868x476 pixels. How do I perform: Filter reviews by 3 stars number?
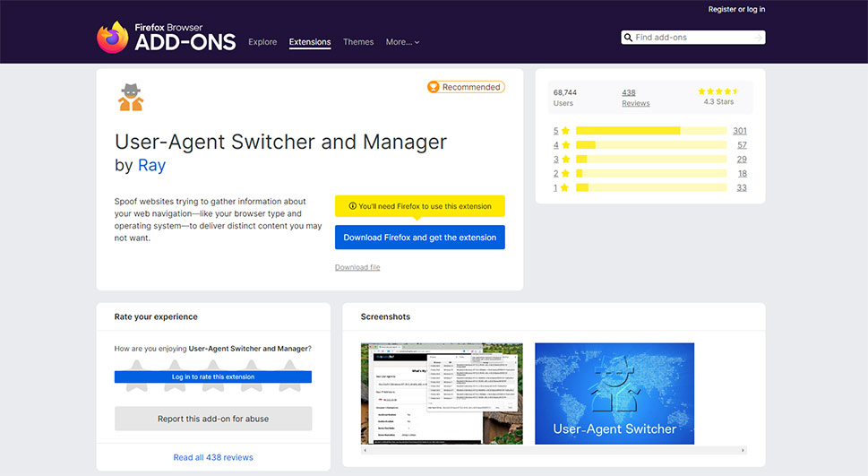click(x=555, y=159)
